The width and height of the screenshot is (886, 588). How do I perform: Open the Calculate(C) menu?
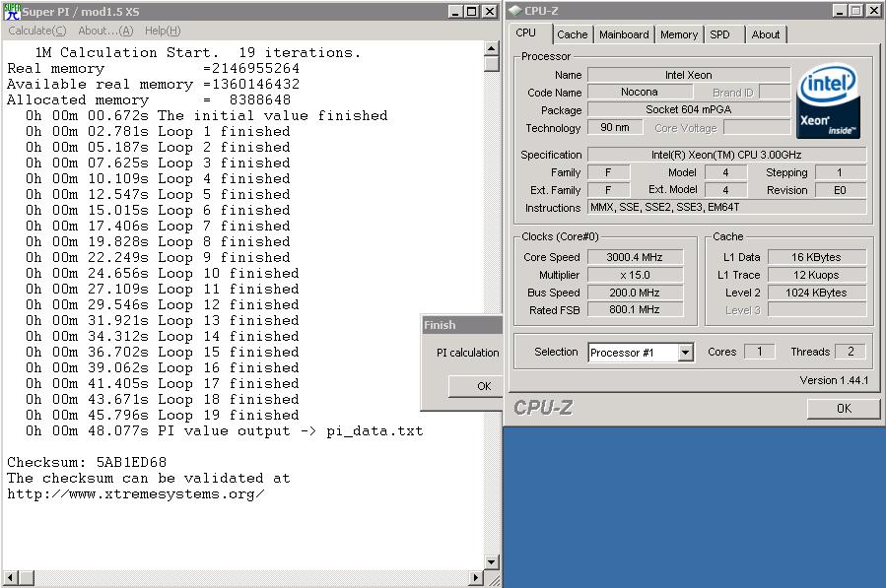(37, 32)
